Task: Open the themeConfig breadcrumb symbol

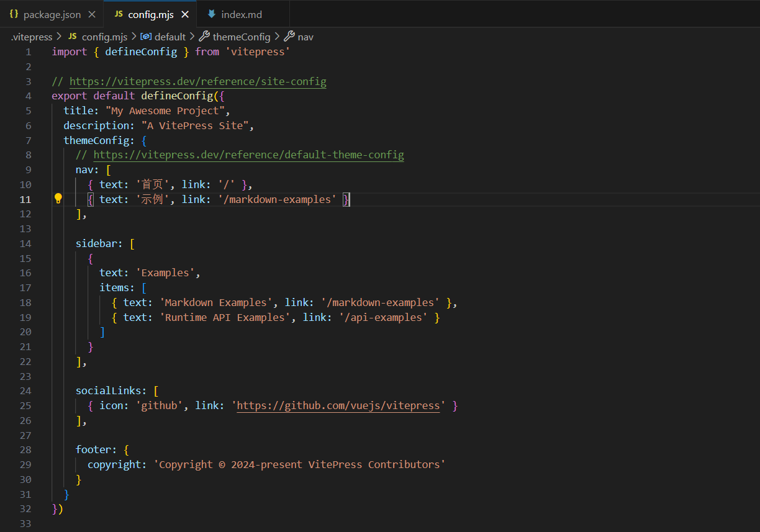Action: [242, 37]
